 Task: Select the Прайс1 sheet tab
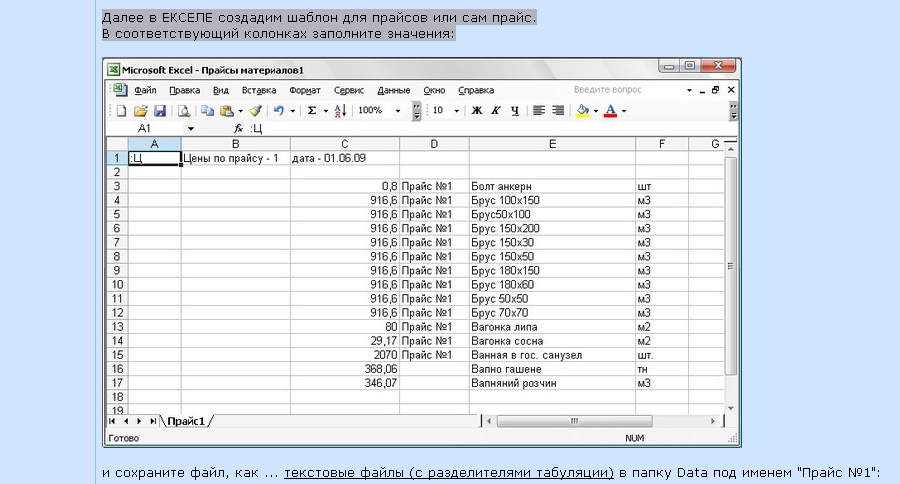pyautogui.click(x=186, y=422)
